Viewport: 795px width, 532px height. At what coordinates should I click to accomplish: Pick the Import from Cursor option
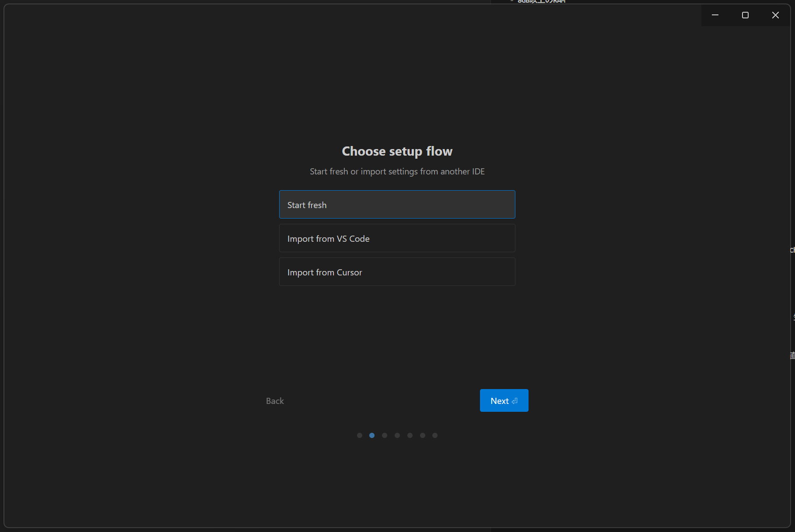(397, 272)
